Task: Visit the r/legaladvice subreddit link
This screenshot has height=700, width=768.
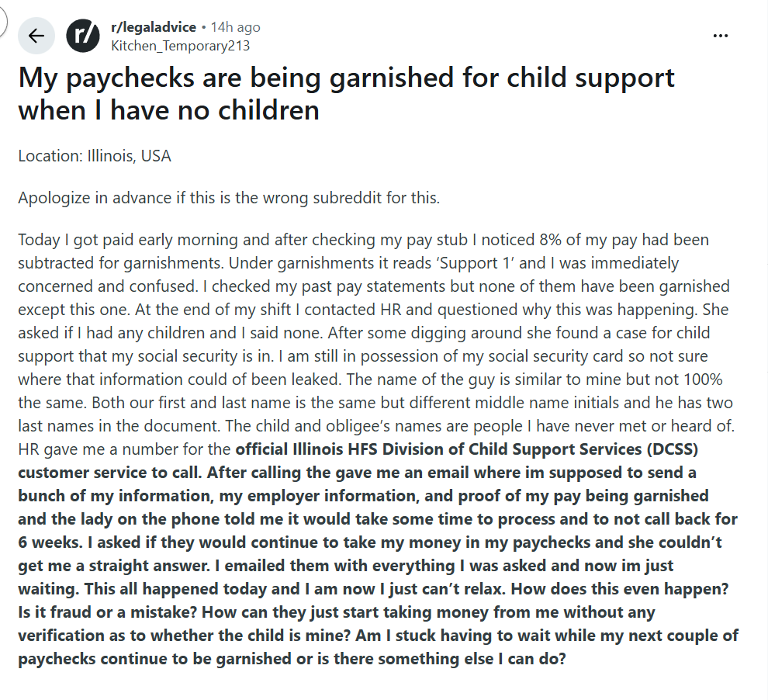Action: (154, 27)
